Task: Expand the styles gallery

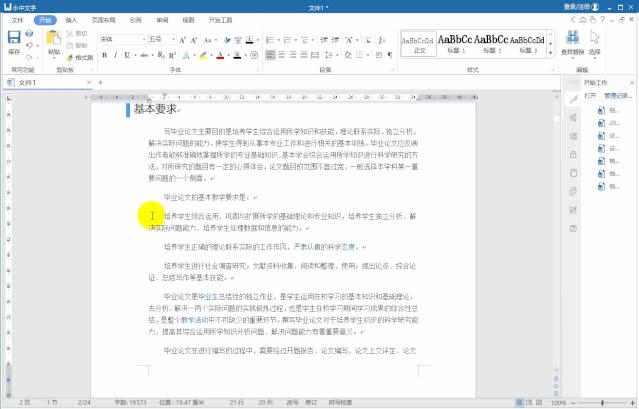Action: pyautogui.click(x=551, y=53)
